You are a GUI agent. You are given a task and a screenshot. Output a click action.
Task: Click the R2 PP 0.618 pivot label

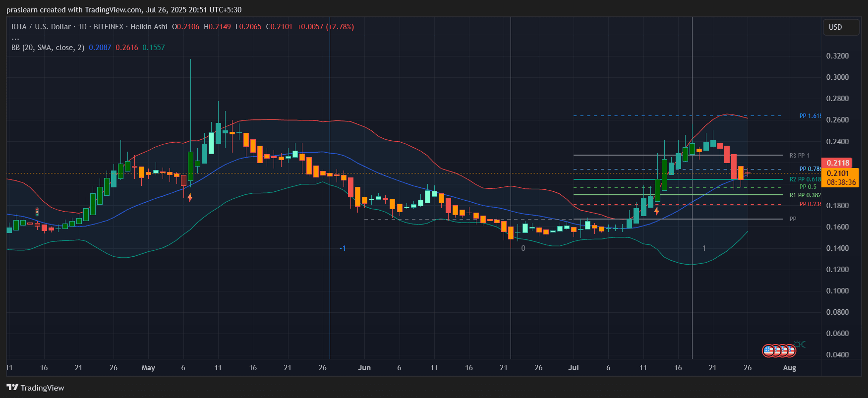tap(805, 179)
